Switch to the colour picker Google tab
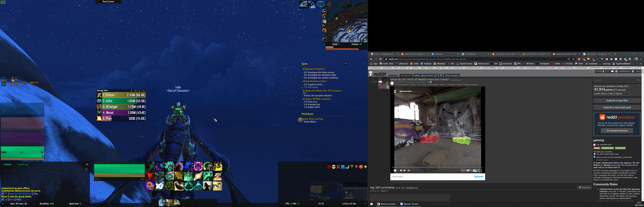644x207 pixels. 597,54
